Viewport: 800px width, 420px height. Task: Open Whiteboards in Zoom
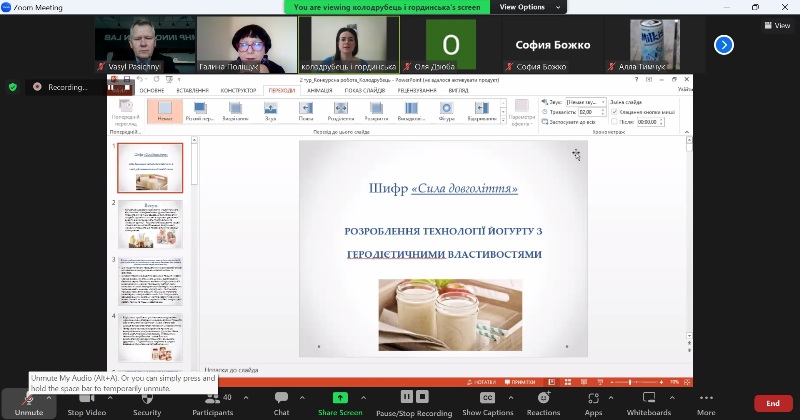[x=648, y=404]
